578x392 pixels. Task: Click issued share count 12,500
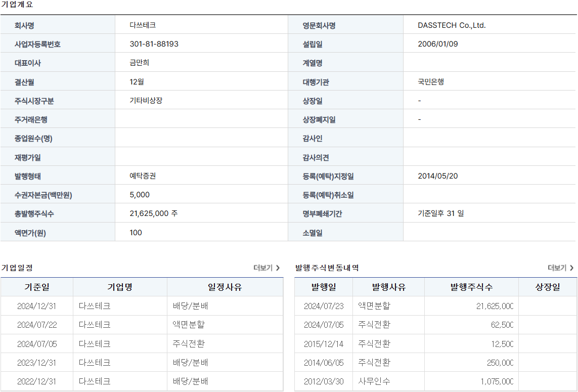502,343
